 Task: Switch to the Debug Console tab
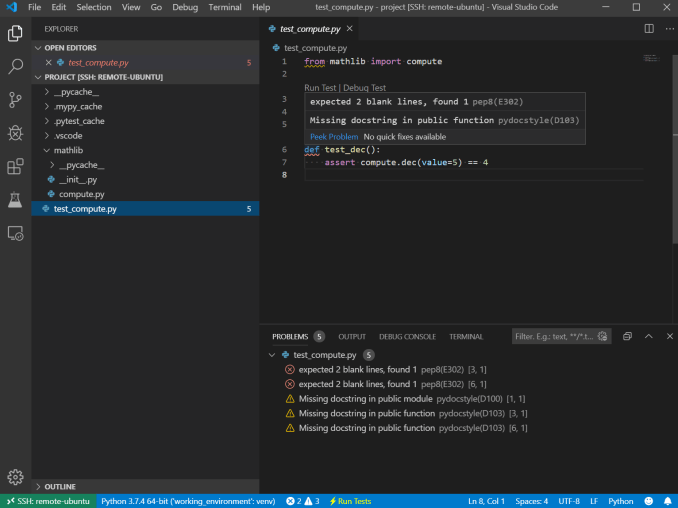click(407, 337)
